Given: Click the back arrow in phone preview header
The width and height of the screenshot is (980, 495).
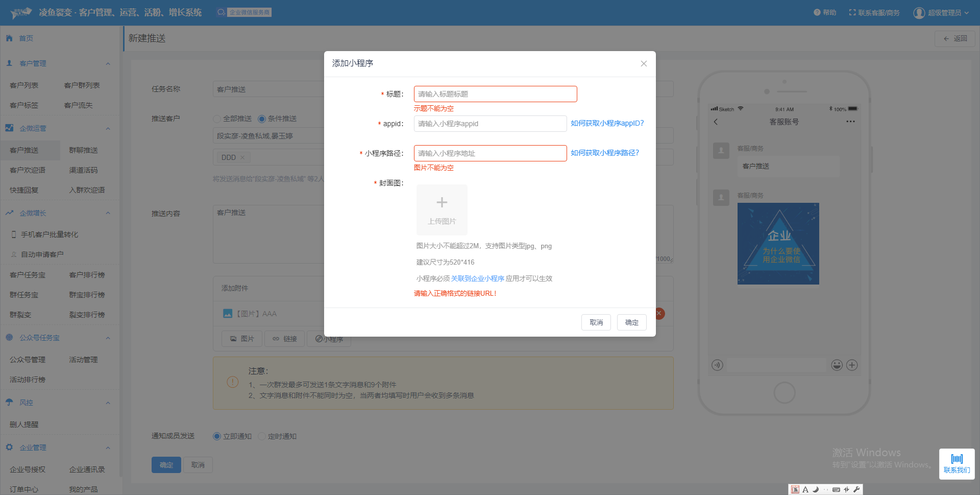Looking at the screenshot, I should click(x=716, y=122).
